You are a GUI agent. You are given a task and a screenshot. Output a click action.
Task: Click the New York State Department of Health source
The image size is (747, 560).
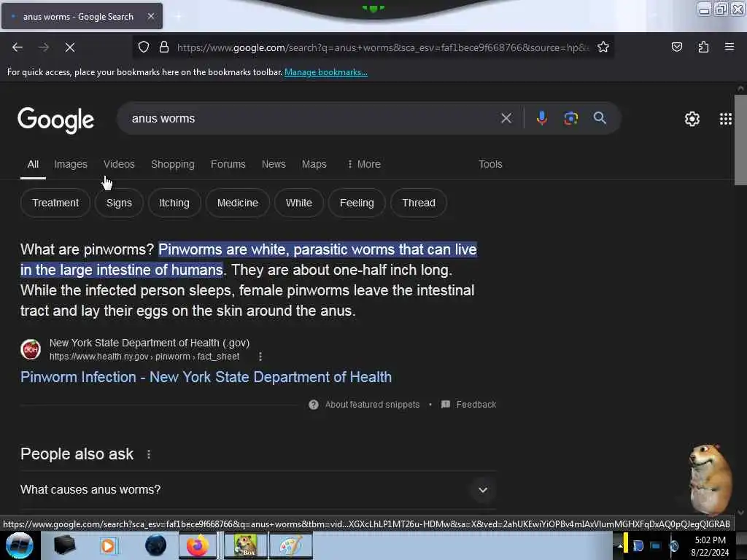pos(150,343)
